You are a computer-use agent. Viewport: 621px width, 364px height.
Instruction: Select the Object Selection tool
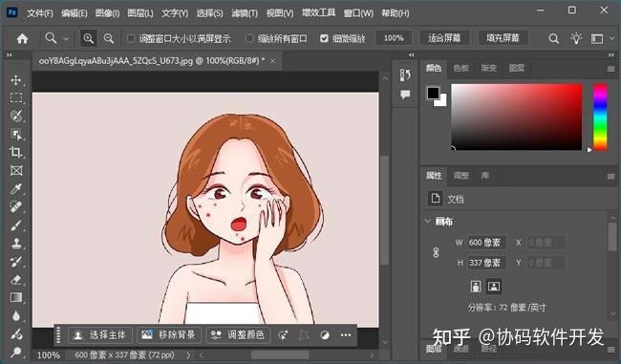coord(16,135)
